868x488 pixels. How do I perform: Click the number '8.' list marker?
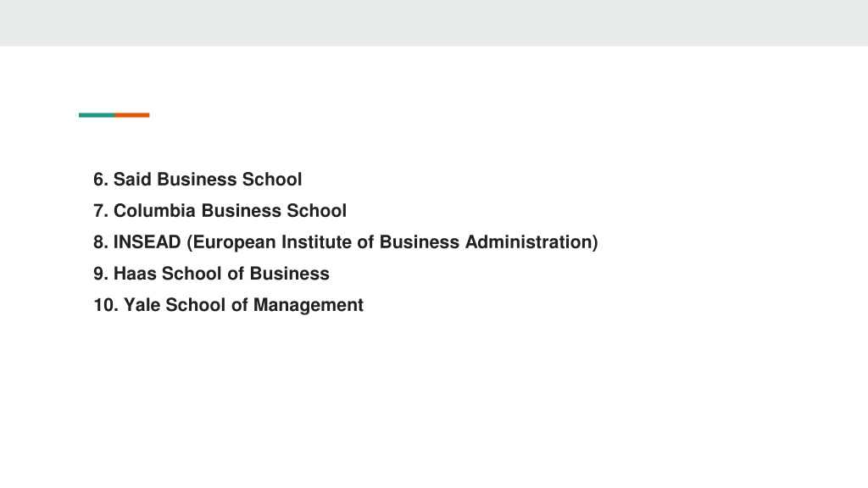101,242
